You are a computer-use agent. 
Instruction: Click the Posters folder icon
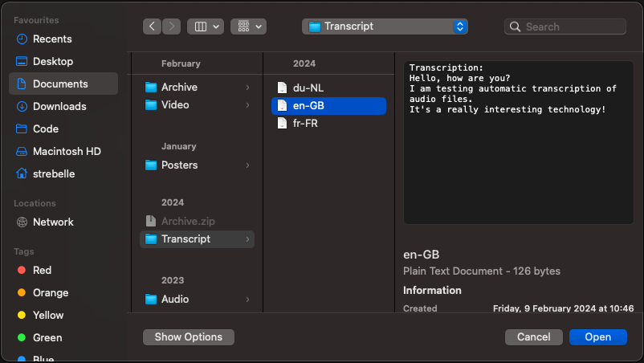pyautogui.click(x=151, y=165)
